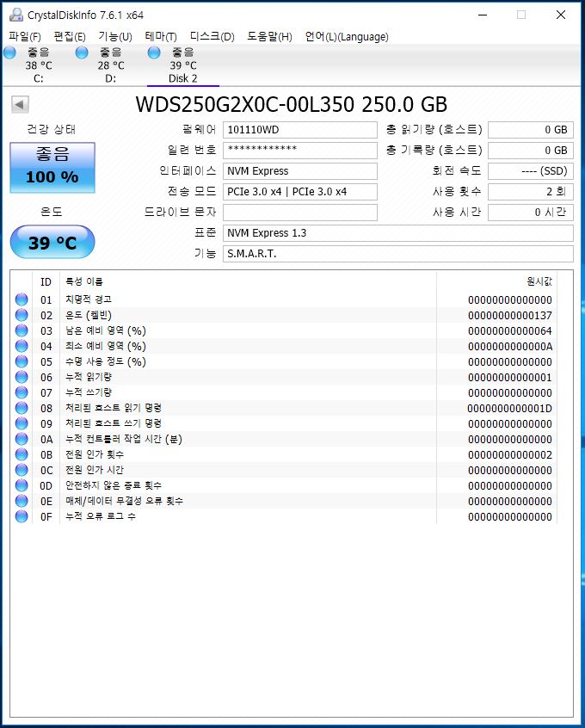Click the 좋음 100 % health status button
The image size is (585, 728).
52,167
